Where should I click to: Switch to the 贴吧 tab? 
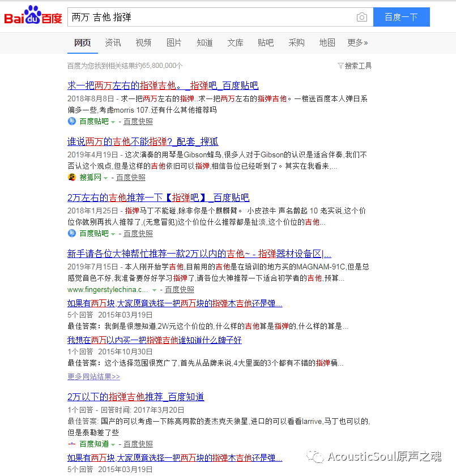[x=266, y=43]
